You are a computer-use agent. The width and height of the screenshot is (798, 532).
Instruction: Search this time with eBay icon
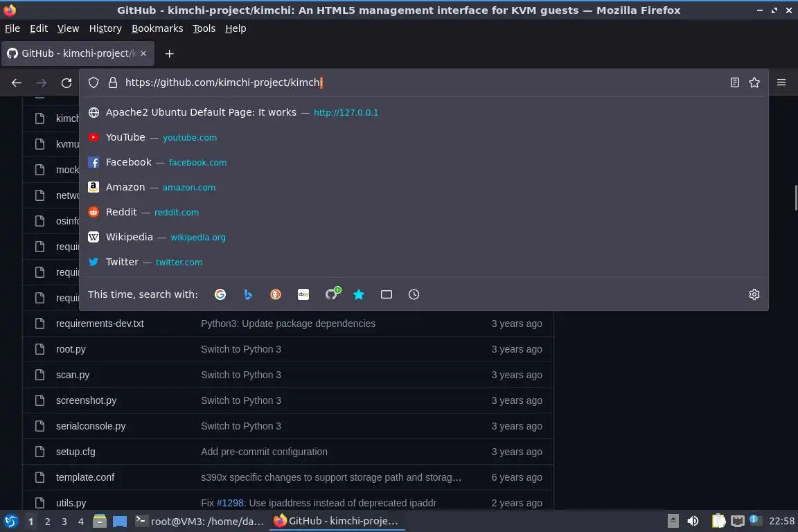[x=303, y=294]
